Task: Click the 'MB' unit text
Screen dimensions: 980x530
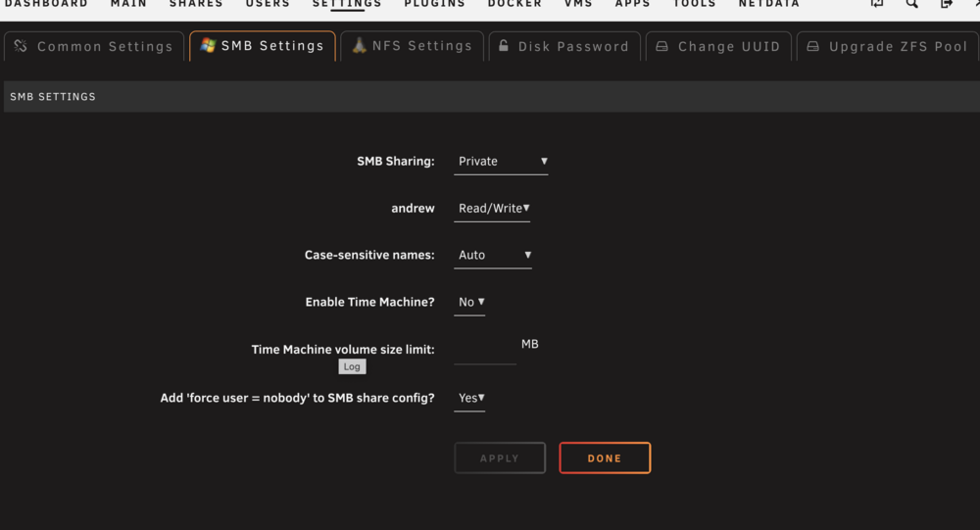Action: [529, 344]
